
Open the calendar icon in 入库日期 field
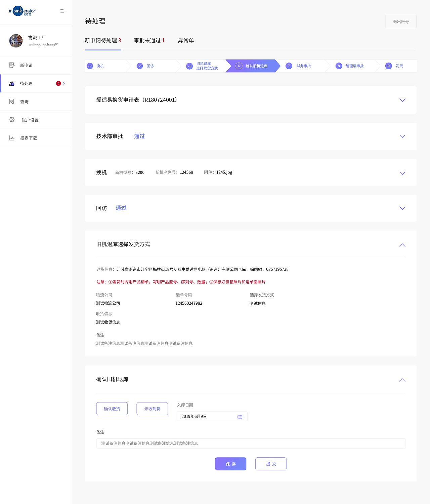240,417
